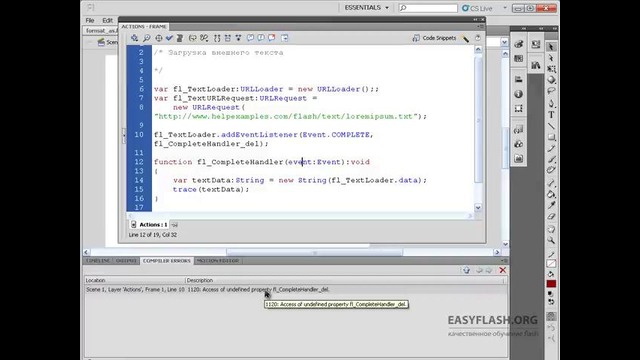
Task: Click the Swap colors icon
Action: click(x=551, y=302)
